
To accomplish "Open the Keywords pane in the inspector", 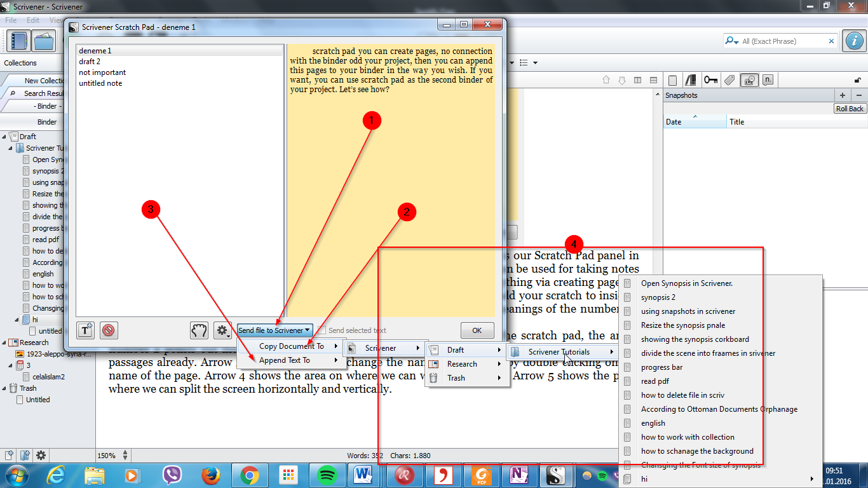I will point(711,80).
